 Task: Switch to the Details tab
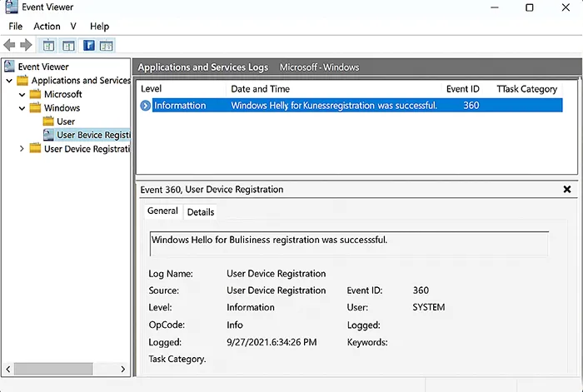pos(201,212)
